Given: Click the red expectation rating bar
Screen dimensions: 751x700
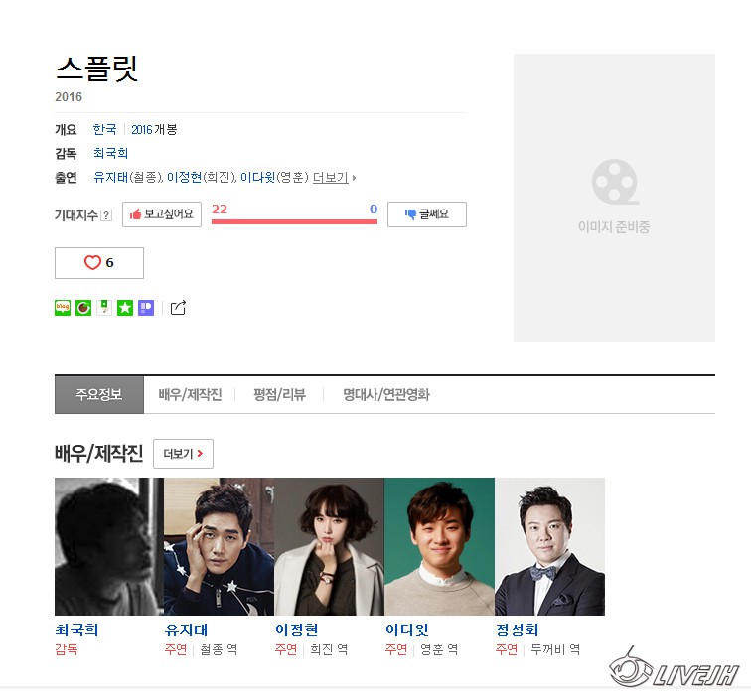Looking at the screenshot, I should coord(294,221).
